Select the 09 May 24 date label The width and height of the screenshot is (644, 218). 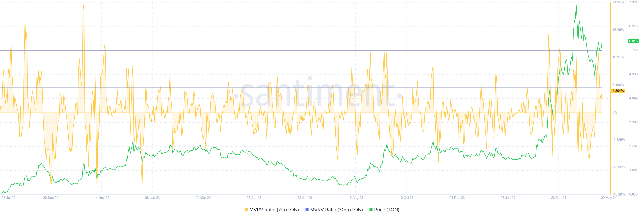pyautogui.click(x=609, y=198)
